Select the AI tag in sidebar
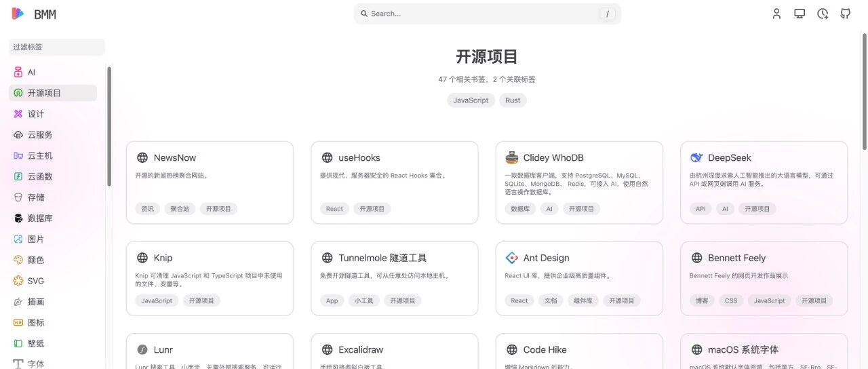 click(x=31, y=72)
